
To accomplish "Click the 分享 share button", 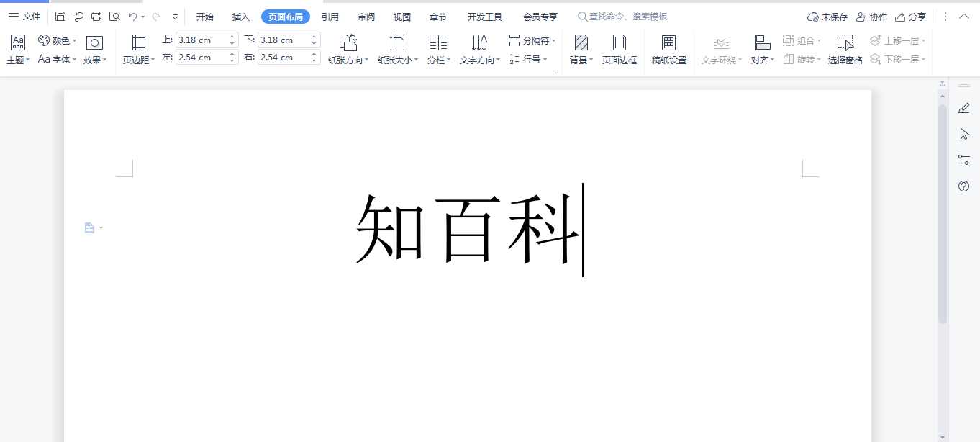I will click(915, 15).
